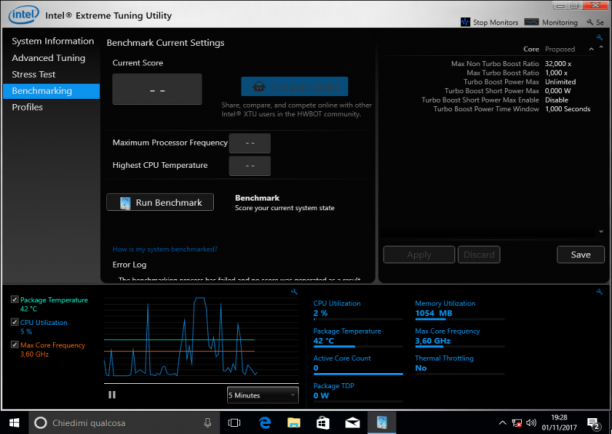Screen dimensions: 612x434
Task: Click the Unlimited Turbo Boost Power Max value
Action: pos(560,82)
